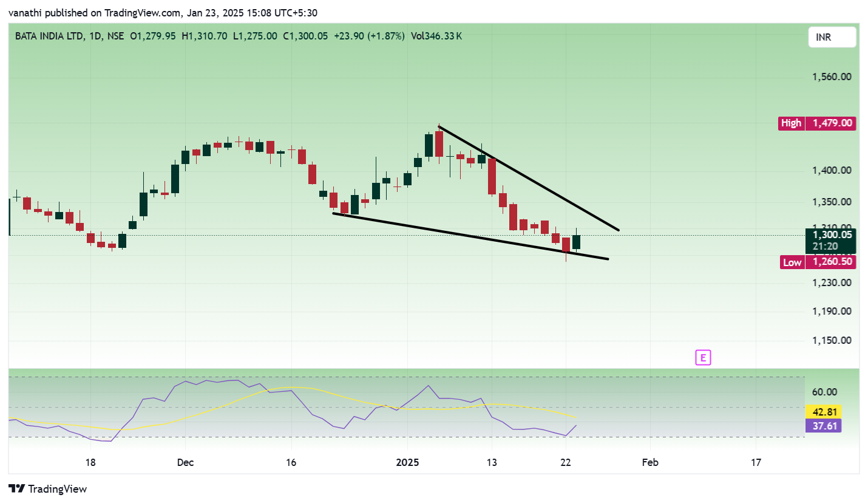Click the Low 1,260.50 price label
The width and height of the screenshot is (868, 503).
pos(817,262)
